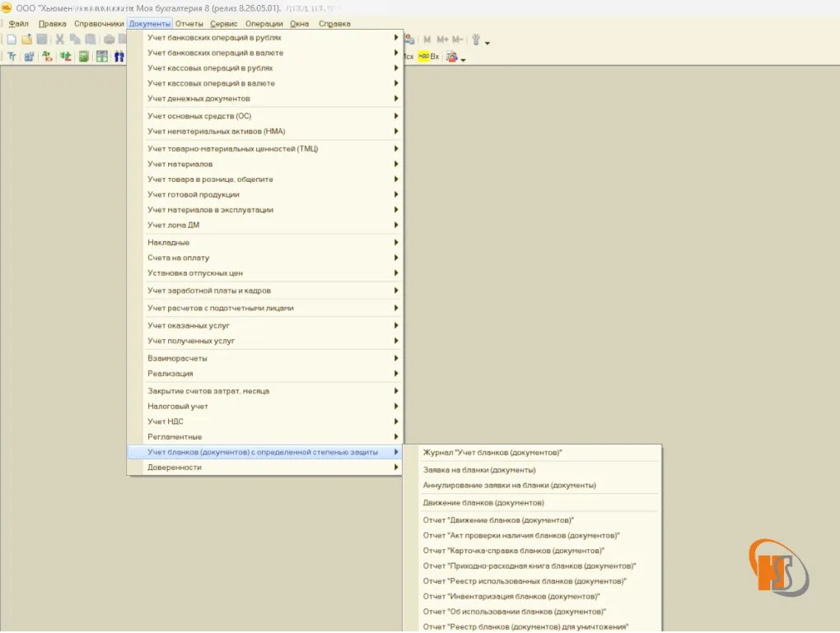This screenshot has height=633, width=840.
Task: Open the Отчеты menu
Action: (x=189, y=24)
